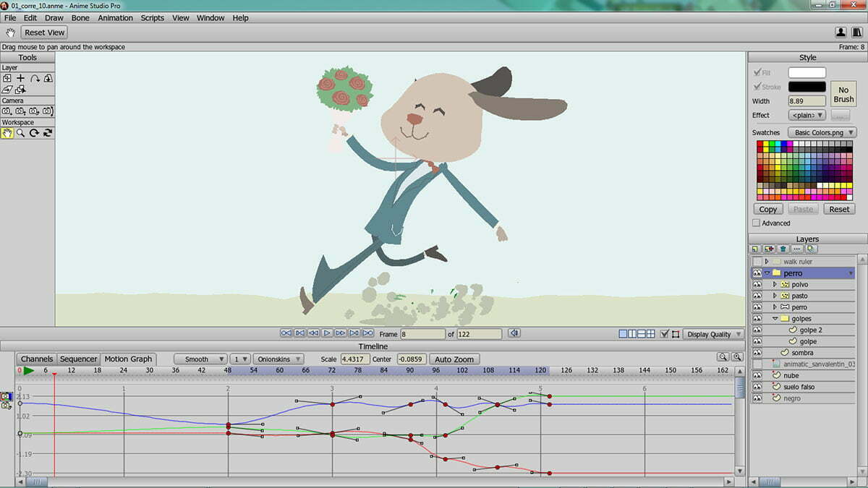Image resolution: width=868 pixels, height=488 pixels.
Task: Switch to the Sequencer tab
Action: coord(78,359)
